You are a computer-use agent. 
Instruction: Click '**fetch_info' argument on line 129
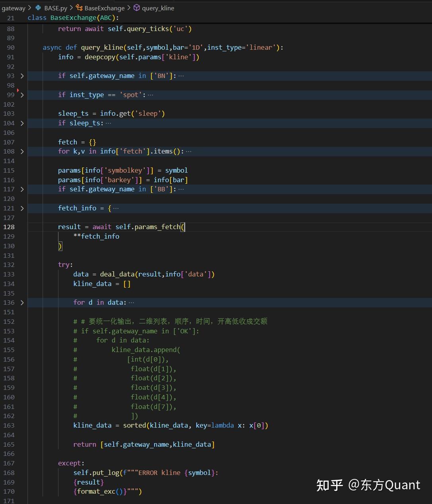(96, 237)
